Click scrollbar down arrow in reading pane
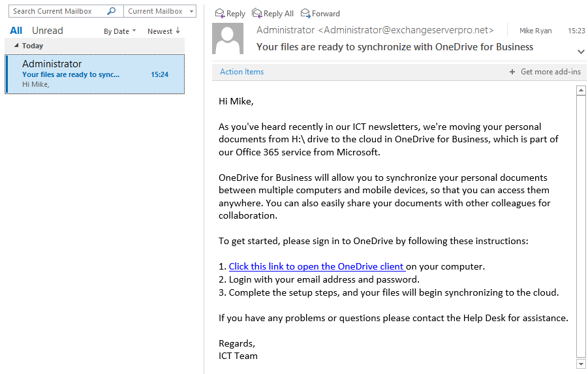The image size is (588, 374). click(581, 364)
